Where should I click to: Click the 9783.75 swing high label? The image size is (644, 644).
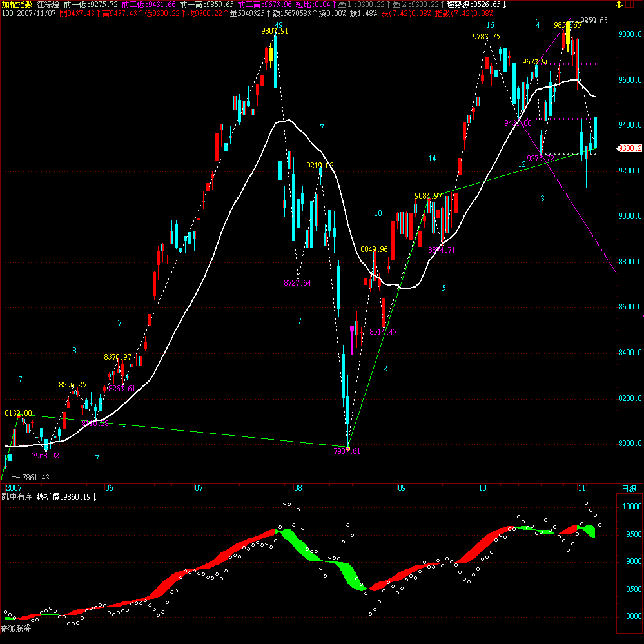click(486, 37)
